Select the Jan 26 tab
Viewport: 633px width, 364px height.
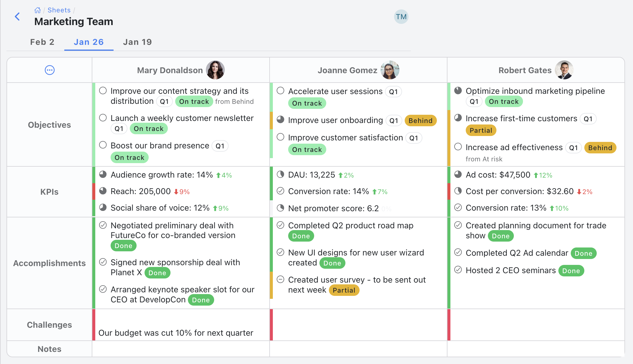(x=88, y=42)
